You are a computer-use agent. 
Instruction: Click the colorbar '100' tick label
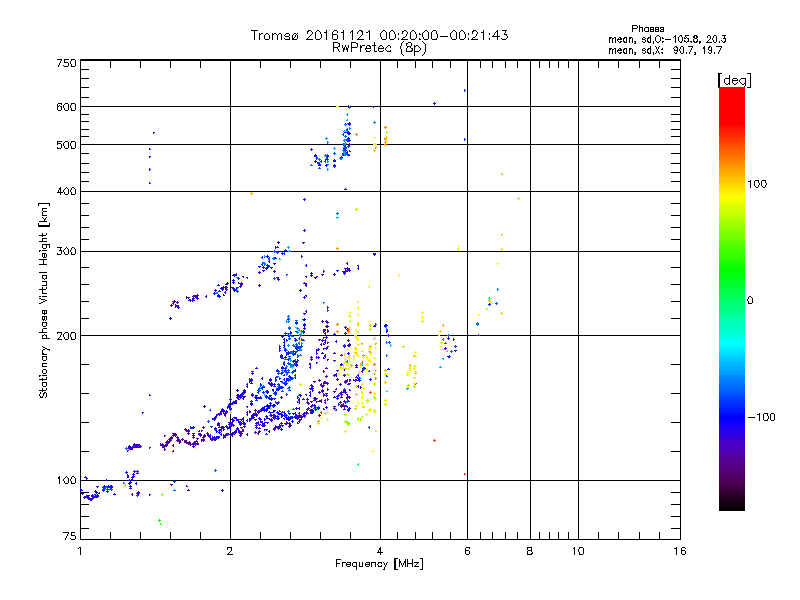tap(757, 184)
